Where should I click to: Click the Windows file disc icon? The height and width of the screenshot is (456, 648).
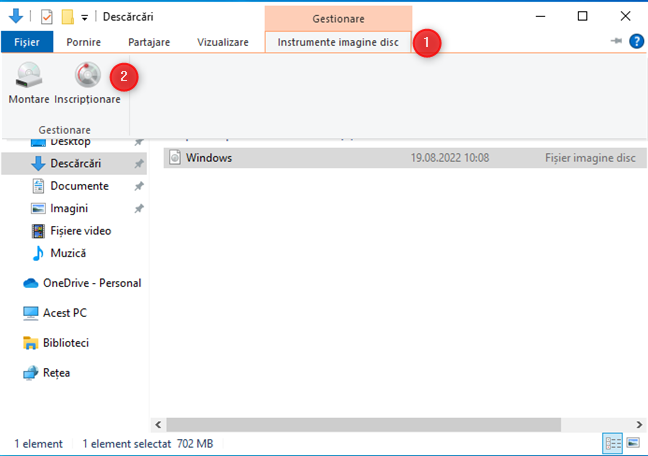(175, 158)
